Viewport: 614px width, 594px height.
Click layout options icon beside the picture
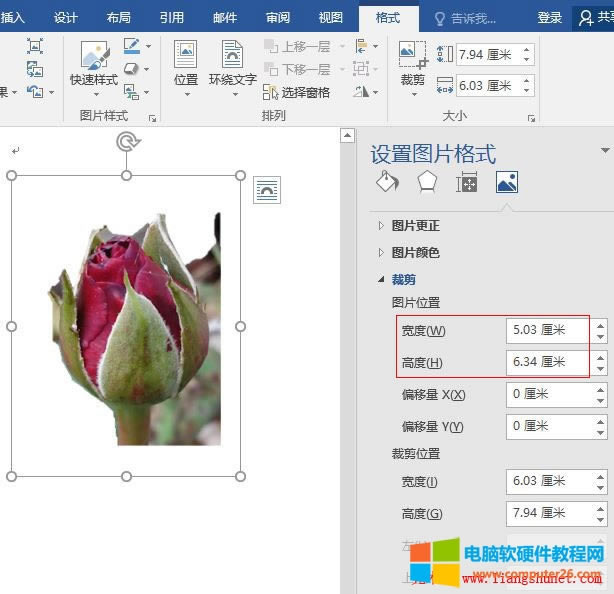pyautogui.click(x=267, y=189)
